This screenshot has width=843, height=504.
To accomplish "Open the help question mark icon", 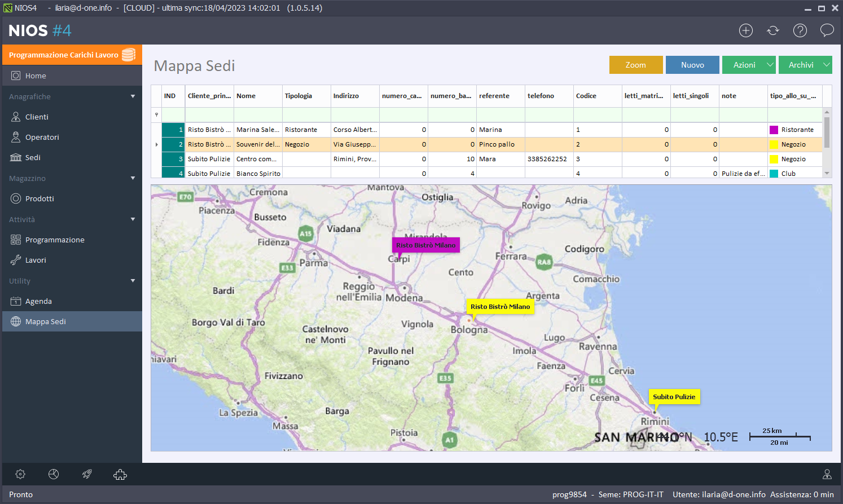I will pyautogui.click(x=800, y=30).
